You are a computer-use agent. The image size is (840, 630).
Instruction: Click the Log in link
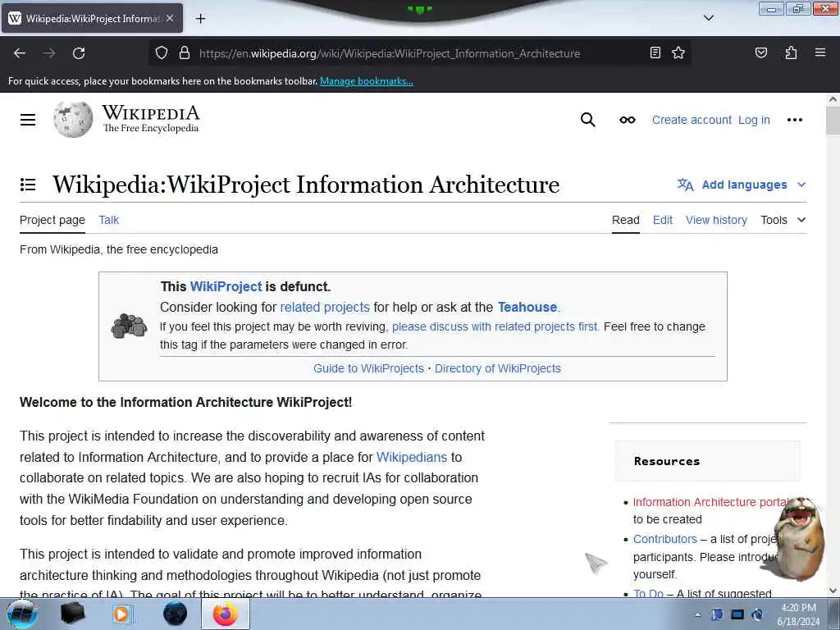[x=754, y=120]
